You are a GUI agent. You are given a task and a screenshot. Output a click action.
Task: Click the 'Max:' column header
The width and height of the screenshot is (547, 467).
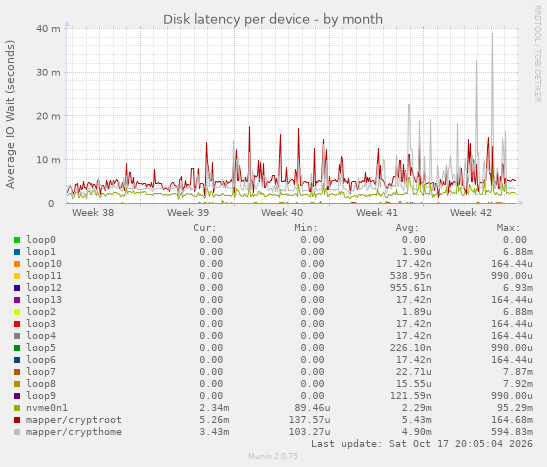(508, 228)
